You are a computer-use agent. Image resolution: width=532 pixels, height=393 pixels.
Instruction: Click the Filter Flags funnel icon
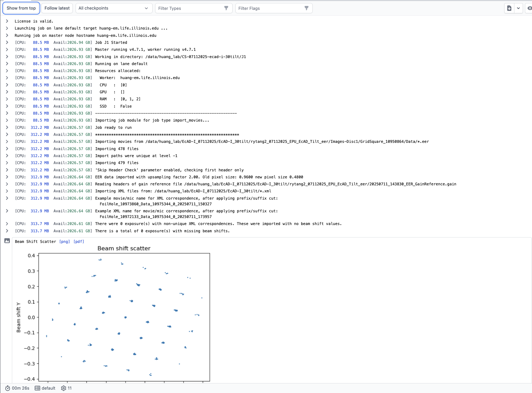click(x=306, y=8)
